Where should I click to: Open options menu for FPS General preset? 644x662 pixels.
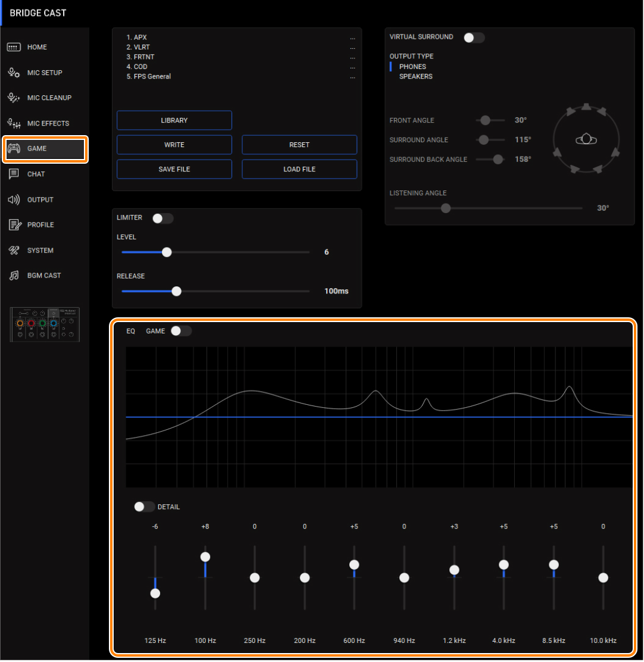click(x=352, y=77)
